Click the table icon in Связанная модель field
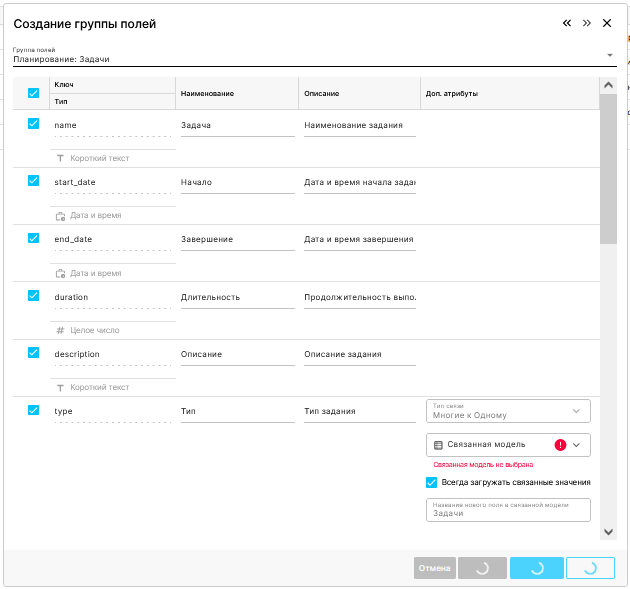Viewport: 630px width, 589px height. [438, 445]
